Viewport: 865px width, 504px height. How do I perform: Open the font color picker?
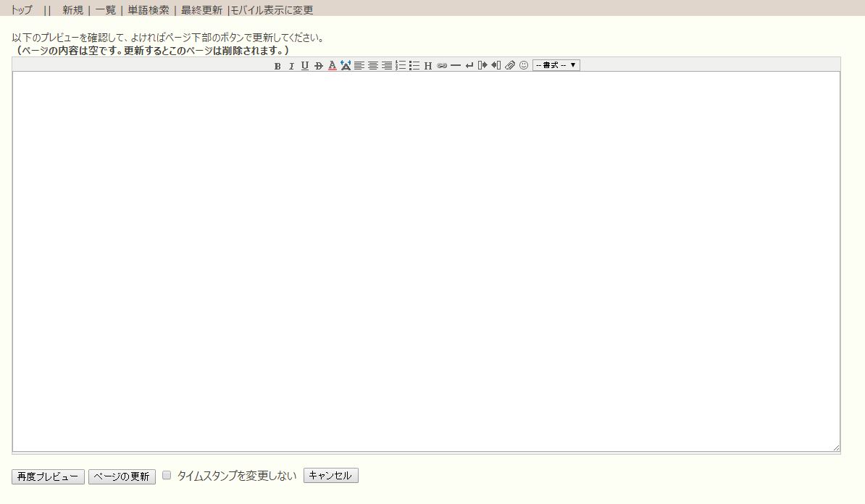click(332, 66)
